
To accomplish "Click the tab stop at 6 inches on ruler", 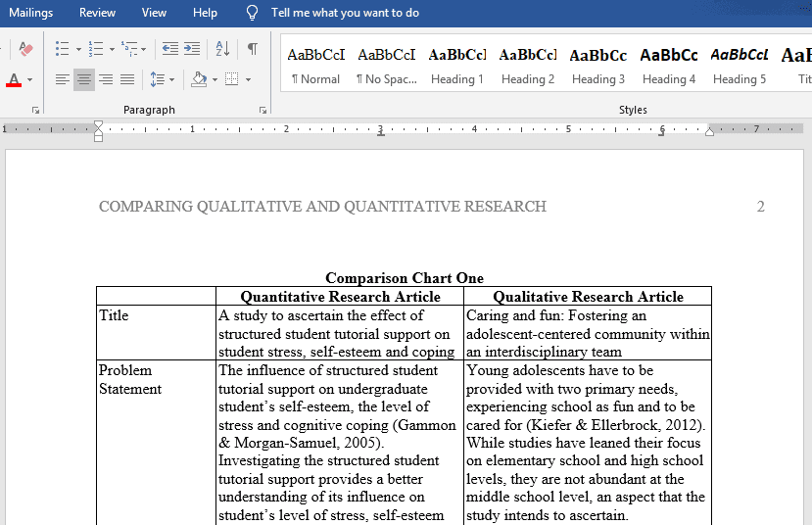I will (662, 132).
